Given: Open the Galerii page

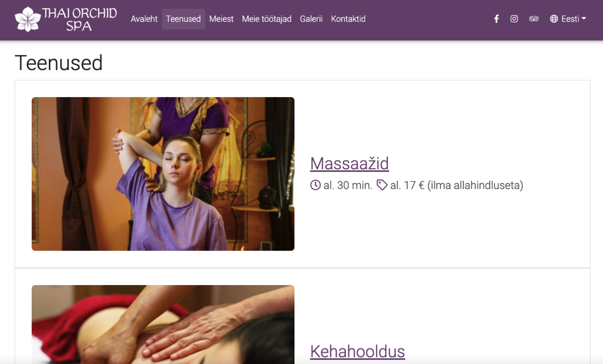Looking at the screenshot, I should coord(311,19).
